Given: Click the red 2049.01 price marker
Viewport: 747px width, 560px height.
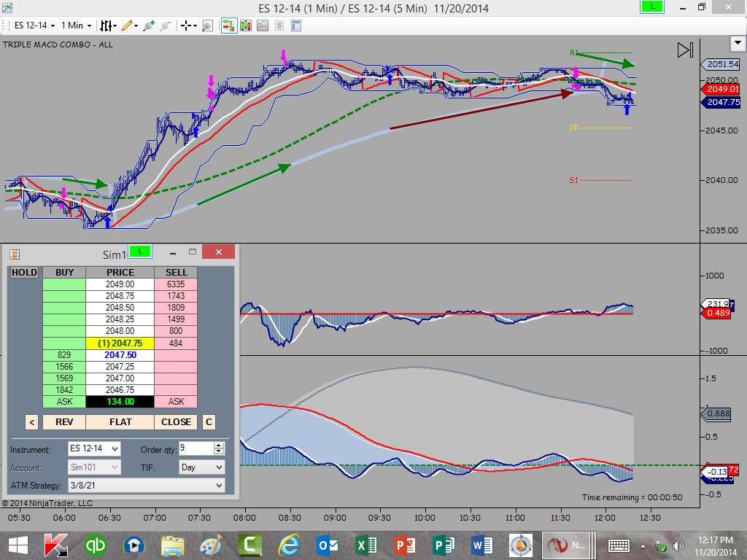Looking at the screenshot, I should click(721, 89).
